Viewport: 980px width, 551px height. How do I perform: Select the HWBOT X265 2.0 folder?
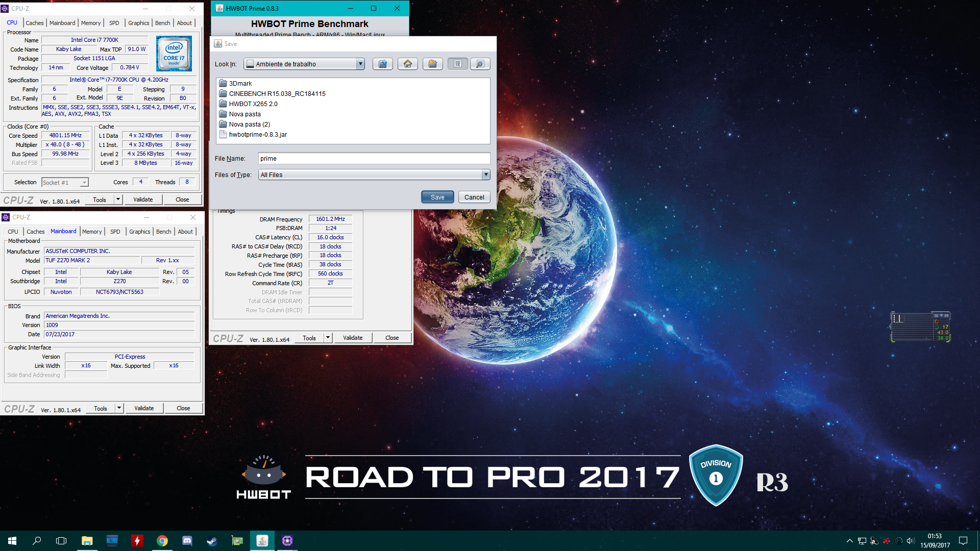(248, 104)
